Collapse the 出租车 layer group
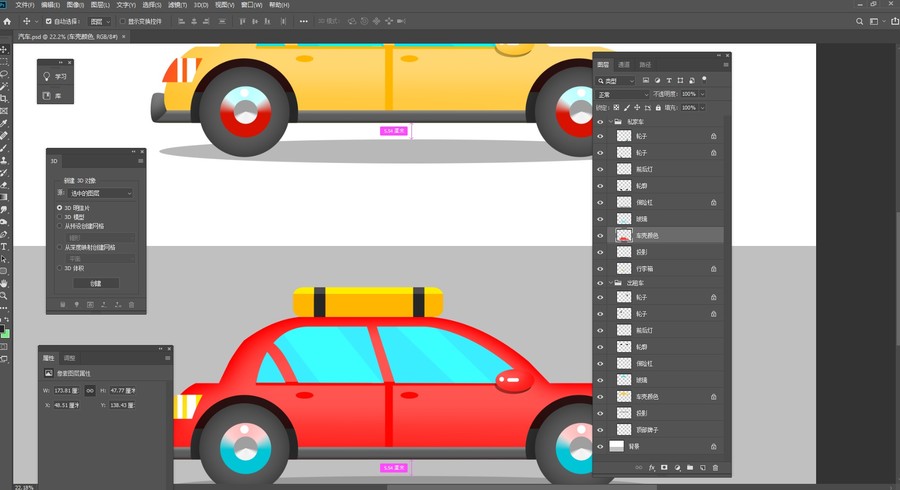 tap(611, 283)
